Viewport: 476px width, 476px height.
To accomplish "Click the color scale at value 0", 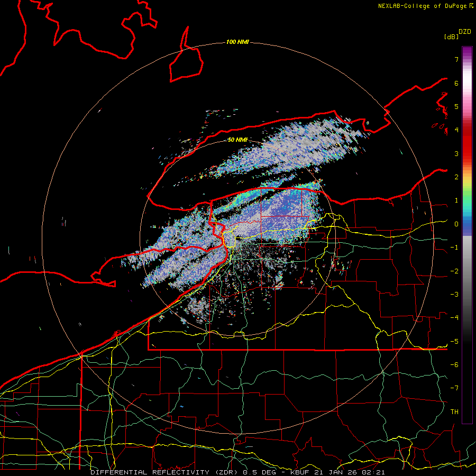I will click(467, 224).
